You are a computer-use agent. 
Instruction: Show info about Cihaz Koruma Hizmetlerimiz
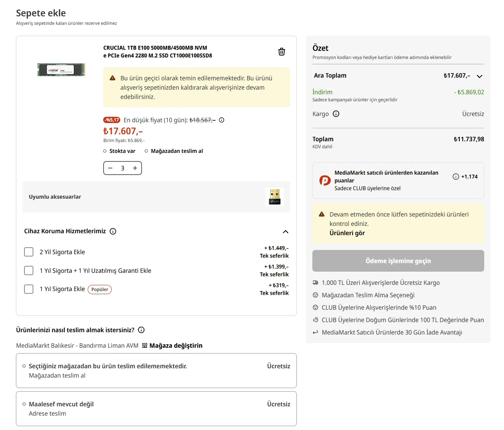pos(113,231)
